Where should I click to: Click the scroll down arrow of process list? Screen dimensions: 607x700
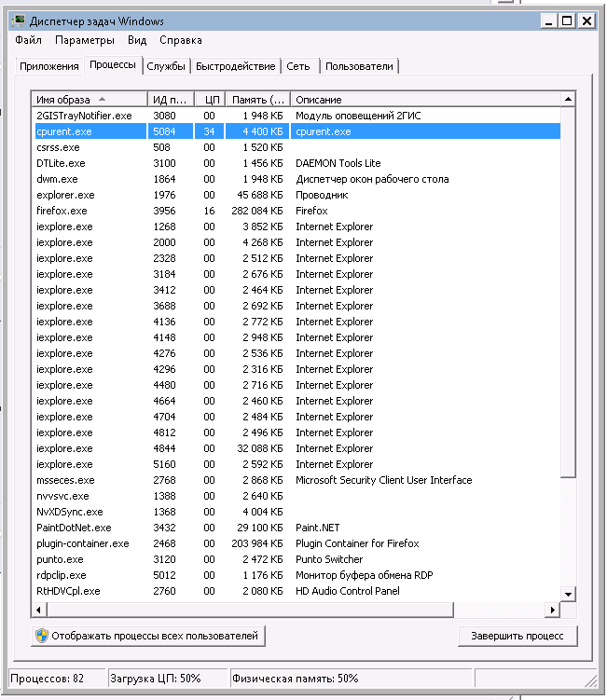[568, 594]
